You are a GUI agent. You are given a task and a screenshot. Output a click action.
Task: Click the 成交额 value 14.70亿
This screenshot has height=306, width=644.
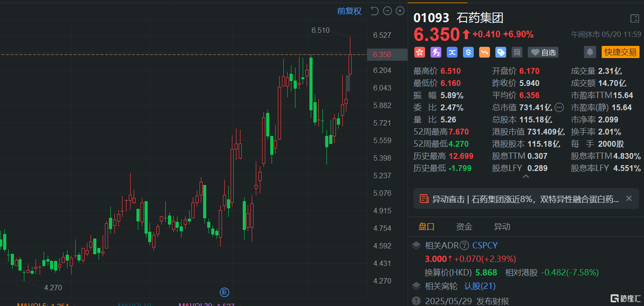point(612,83)
